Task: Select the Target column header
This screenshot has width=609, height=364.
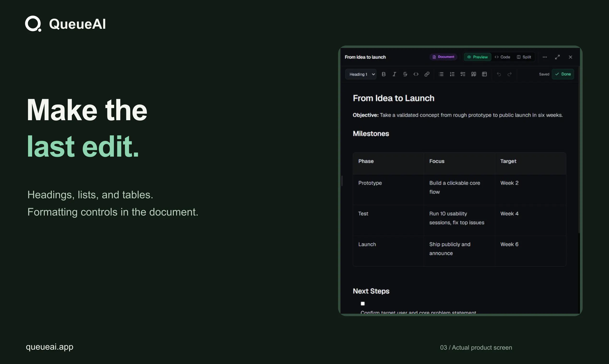Action: click(x=531, y=163)
